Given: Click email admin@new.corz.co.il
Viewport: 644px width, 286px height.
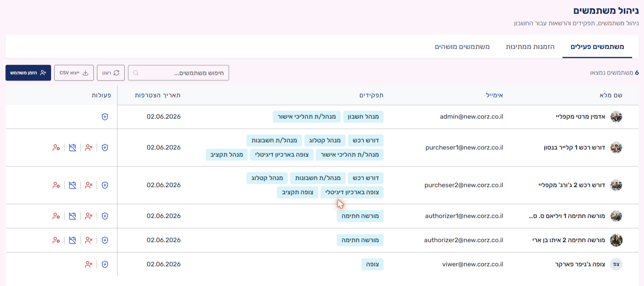Looking at the screenshot, I should [x=471, y=117].
